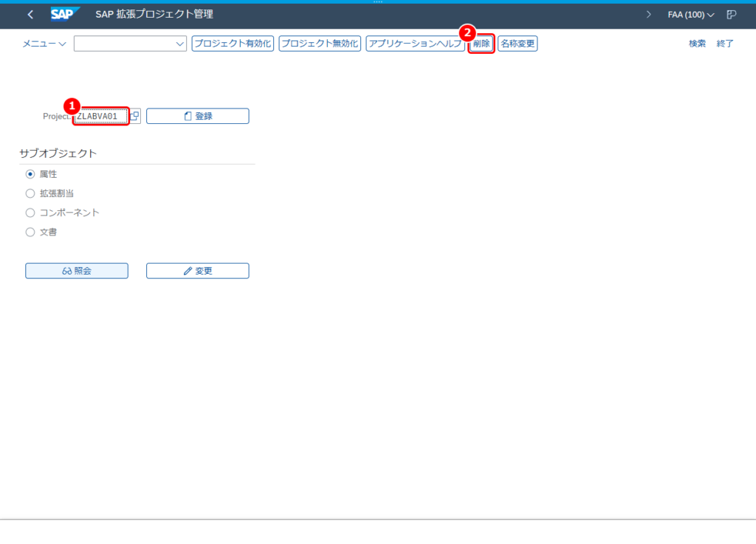Select the 属性 radio button
This screenshot has width=756, height=544.
click(30, 174)
